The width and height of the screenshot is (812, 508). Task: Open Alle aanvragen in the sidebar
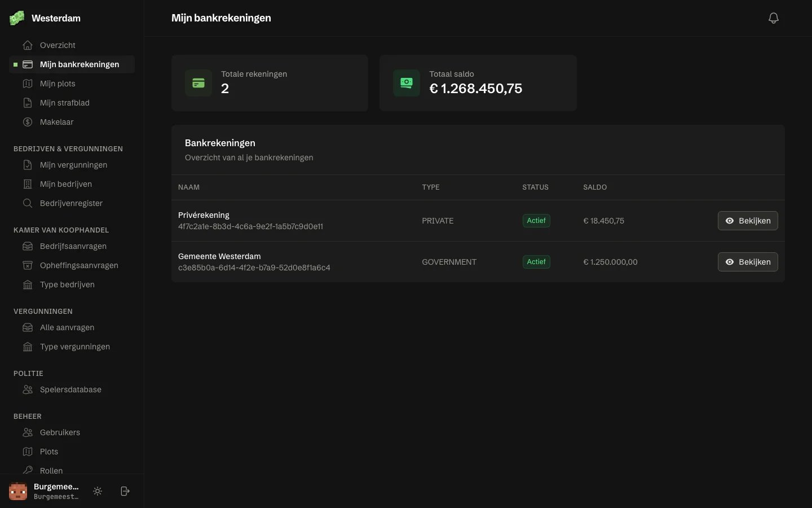point(72,327)
